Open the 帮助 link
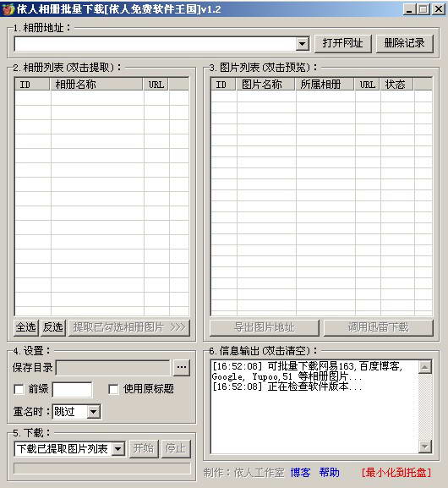The height and width of the screenshot is (488, 448). click(x=329, y=473)
